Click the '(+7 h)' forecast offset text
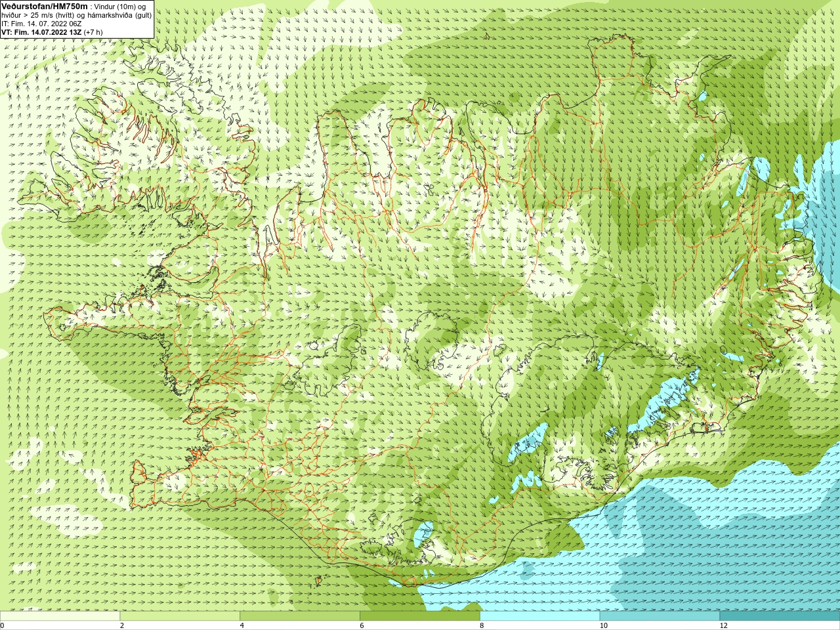The image size is (840, 630). tap(93, 32)
